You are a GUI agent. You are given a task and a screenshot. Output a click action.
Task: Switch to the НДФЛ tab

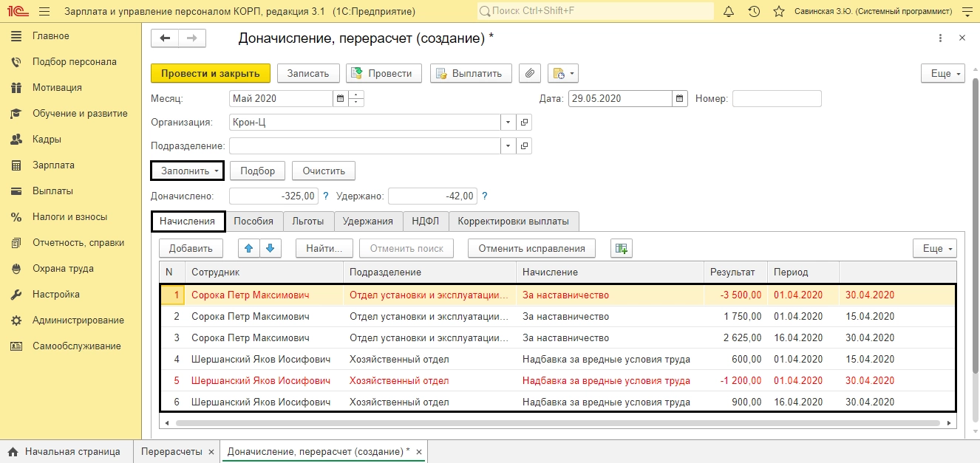point(426,221)
